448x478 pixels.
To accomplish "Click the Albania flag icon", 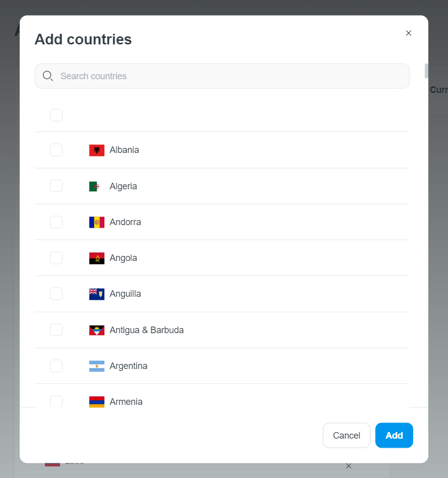I will tap(96, 150).
